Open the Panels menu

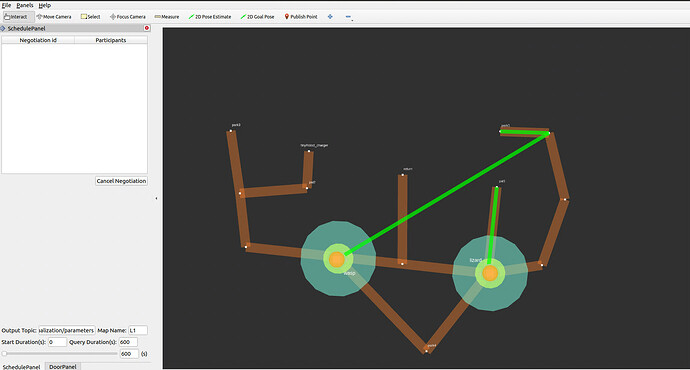pos(25,5)
